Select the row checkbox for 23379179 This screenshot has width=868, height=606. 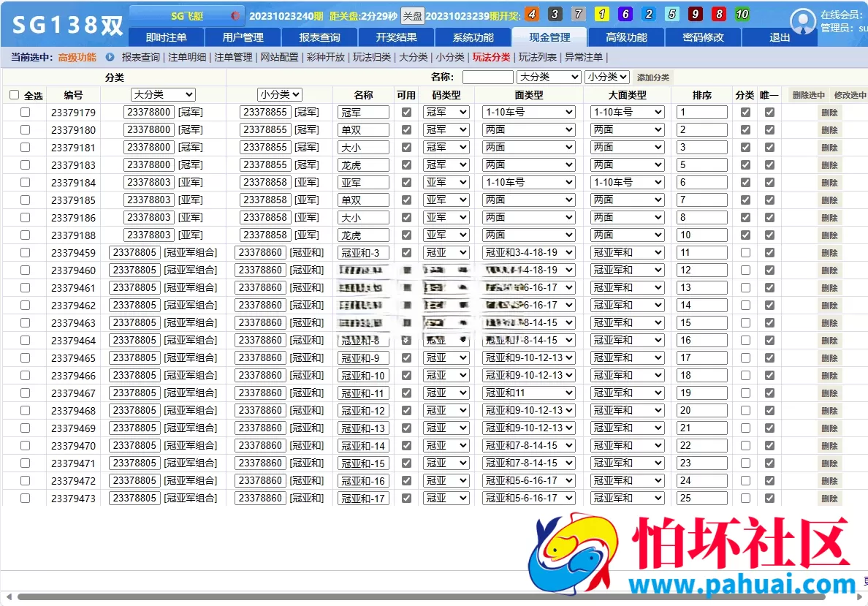[x=25, y=112]
